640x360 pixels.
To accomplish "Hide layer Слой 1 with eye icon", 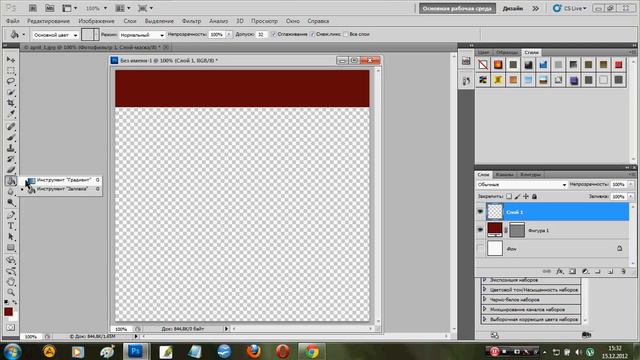I will [480, 212].
